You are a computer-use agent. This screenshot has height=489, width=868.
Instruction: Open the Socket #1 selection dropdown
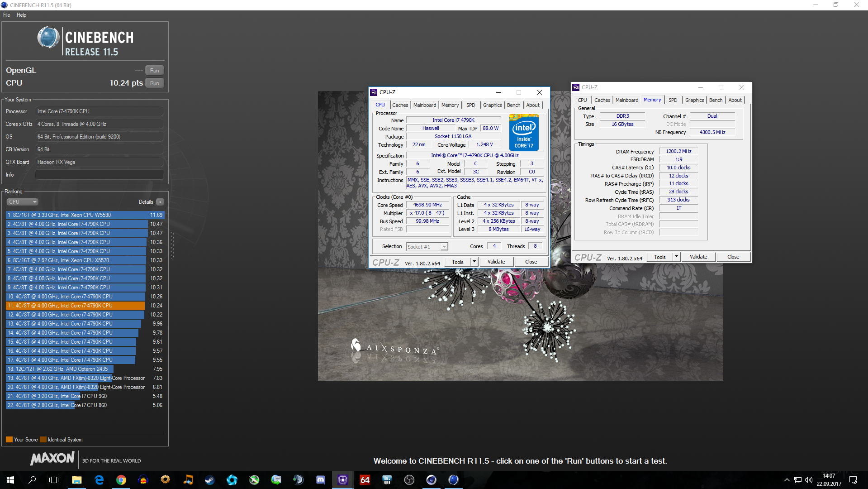[427, 247]
